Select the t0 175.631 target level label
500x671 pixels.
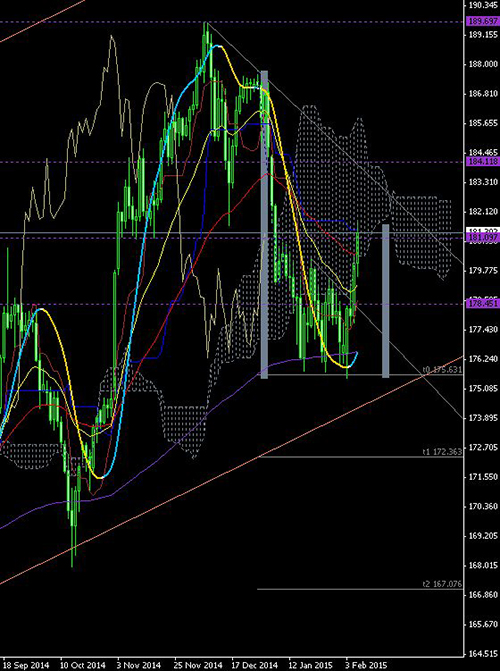tap(442, 370)
